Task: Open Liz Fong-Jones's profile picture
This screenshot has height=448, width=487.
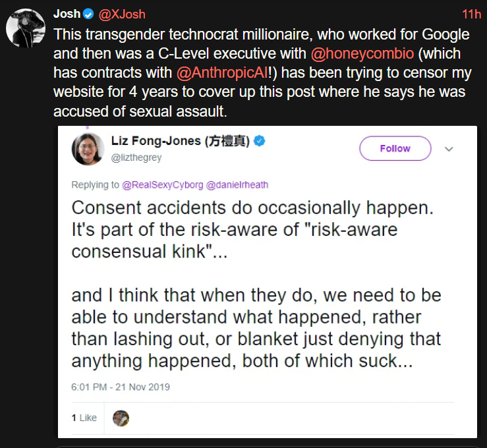Action: coord(88,148)
